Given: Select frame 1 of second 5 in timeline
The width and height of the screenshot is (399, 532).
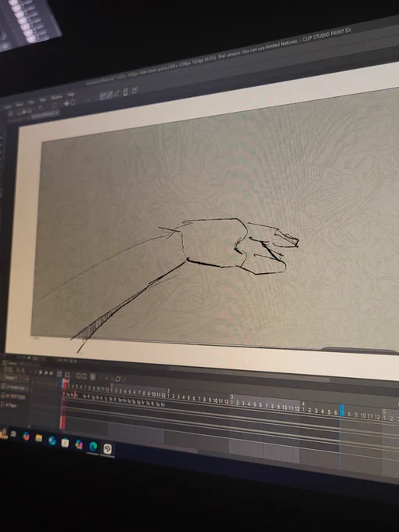Looking at the screenshot, I should click(384, 419).
